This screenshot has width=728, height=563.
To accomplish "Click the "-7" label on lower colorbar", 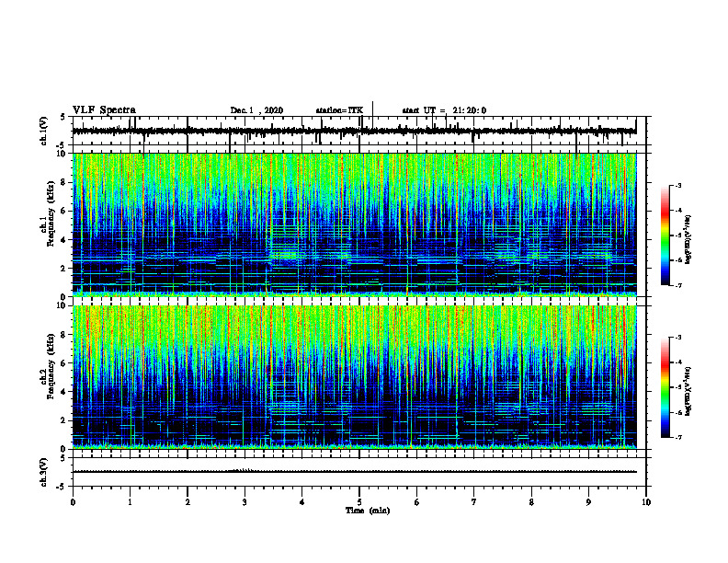I will click(678, 438).
